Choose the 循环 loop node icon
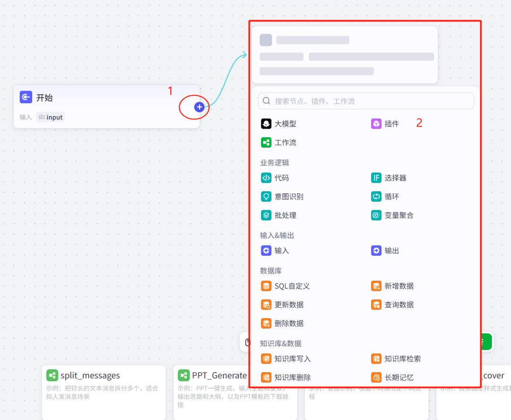The width and height of the screenshot is (511, 420). coord(376,197)
